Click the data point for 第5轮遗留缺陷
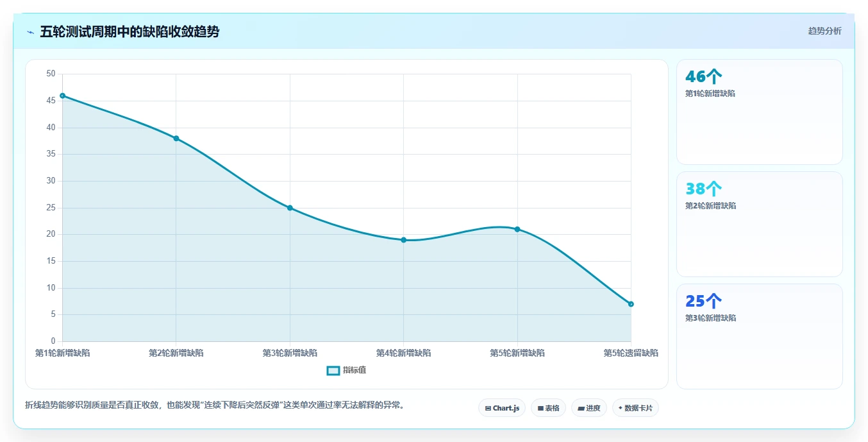The image size is (868, 442). [x=631, y=304]
